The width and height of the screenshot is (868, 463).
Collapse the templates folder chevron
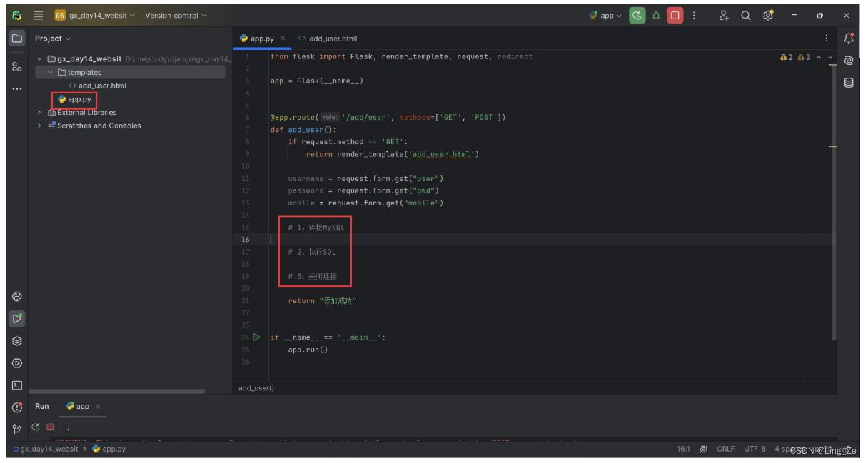[x=50, y=73]
